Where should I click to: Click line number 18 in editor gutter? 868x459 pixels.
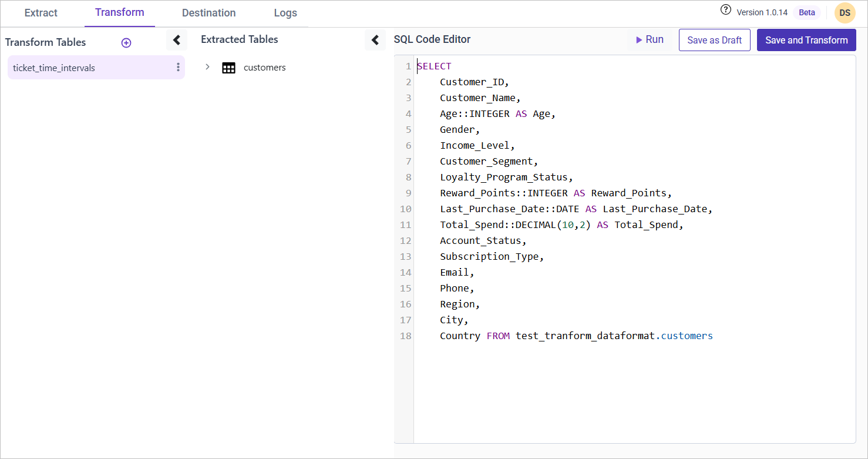[x=405, y=336]
